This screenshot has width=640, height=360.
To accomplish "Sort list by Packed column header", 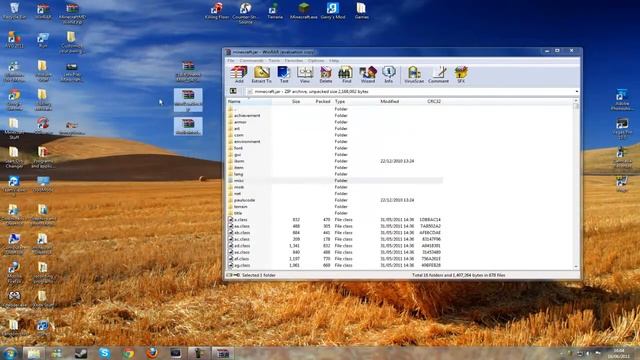I will pyautogui.click(x=317, y=101).
